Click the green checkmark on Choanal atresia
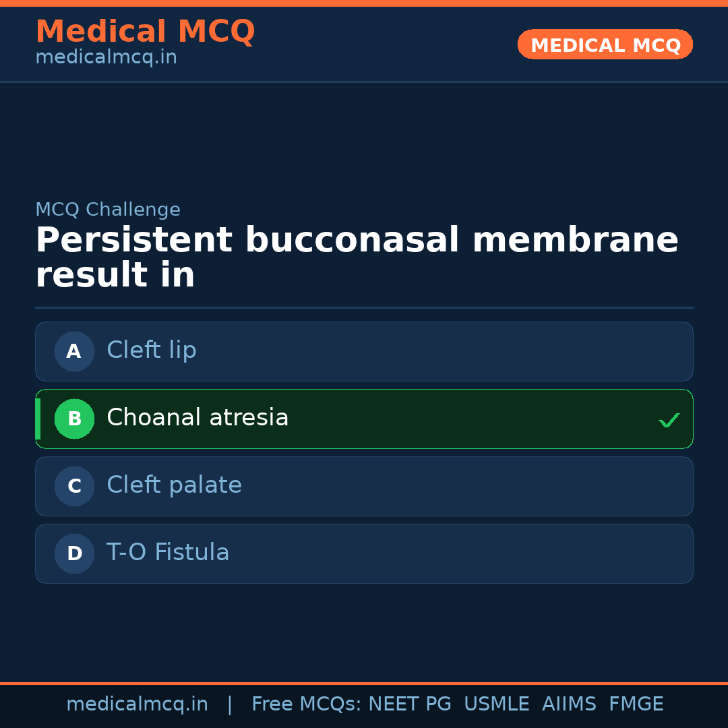The image size is (728, 728). pos(669,420)
